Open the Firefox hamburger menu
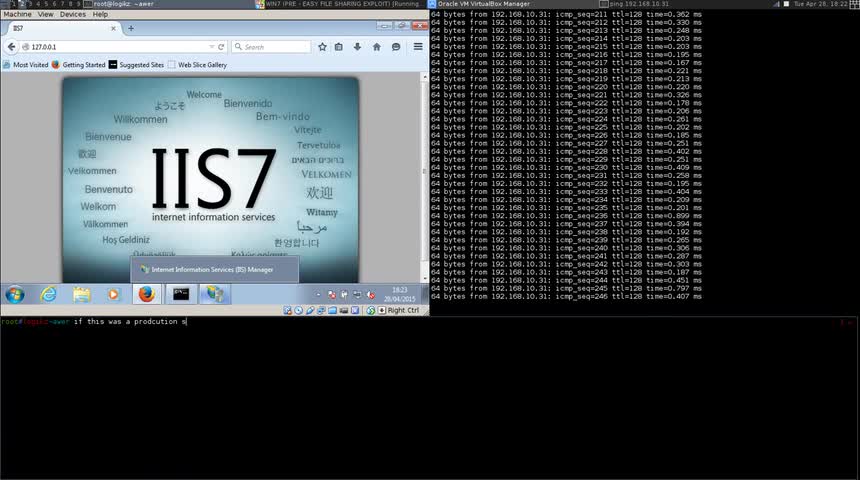The width and height of the screenshot is (860, 480). pos(418,47)
